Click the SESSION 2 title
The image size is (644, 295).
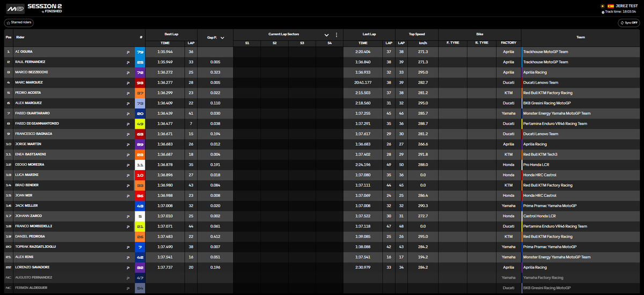45,6
